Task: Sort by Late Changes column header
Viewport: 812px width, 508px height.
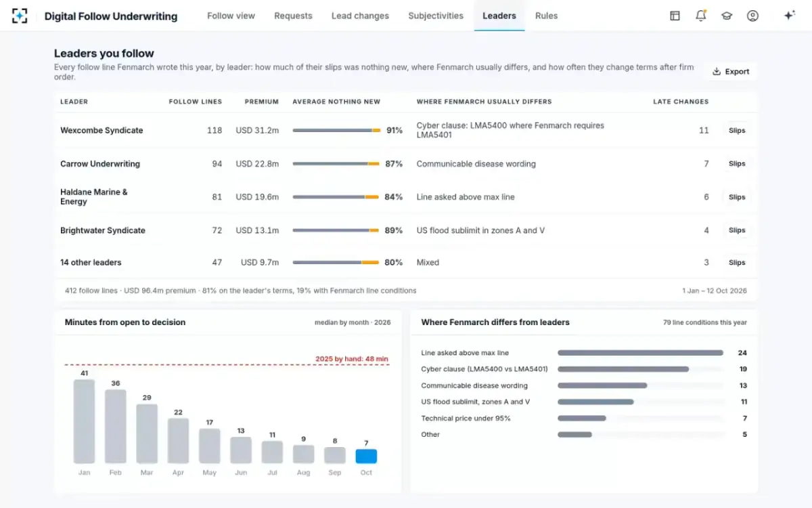Action: (681, 102)
